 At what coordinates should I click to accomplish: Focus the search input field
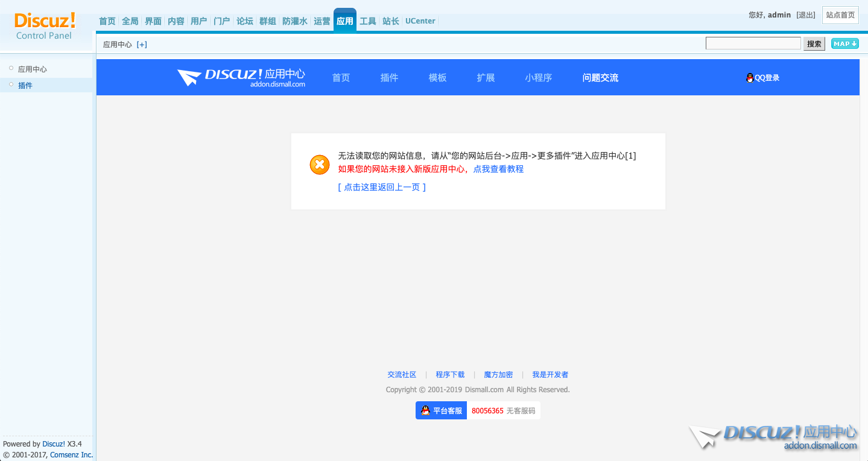[753, 43]
